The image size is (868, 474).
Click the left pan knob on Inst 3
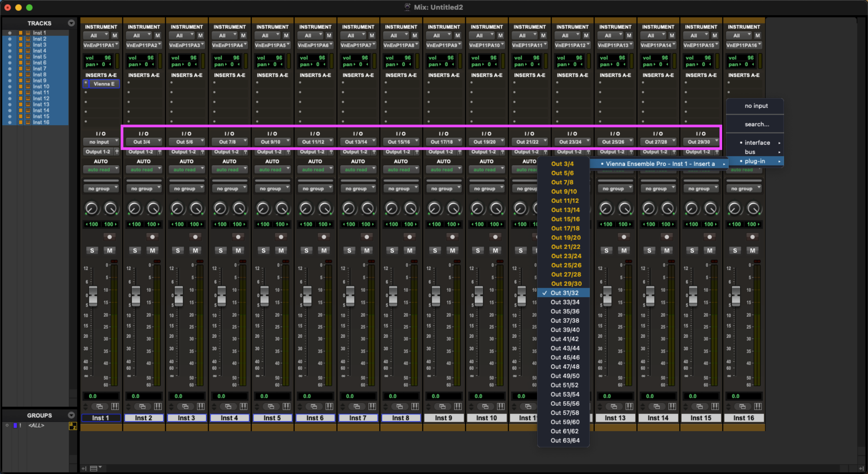(177, 208)
